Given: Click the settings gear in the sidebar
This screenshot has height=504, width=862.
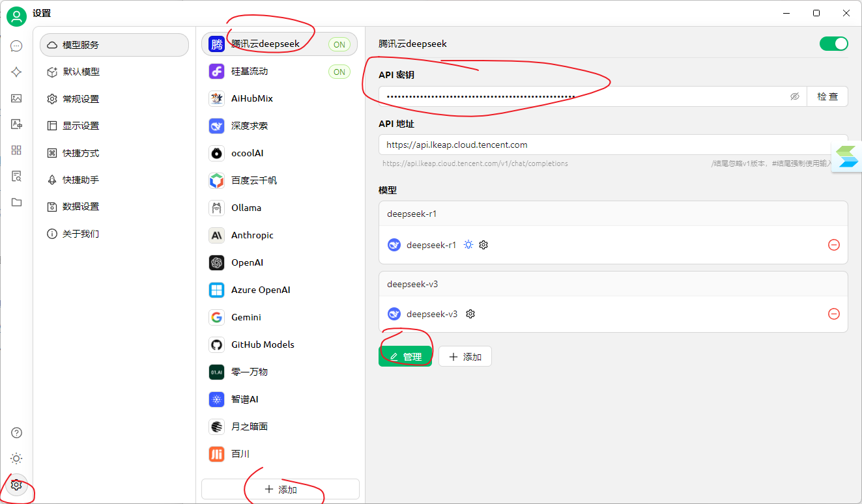Looking at the screenshot, I should (x=17, y=484).
